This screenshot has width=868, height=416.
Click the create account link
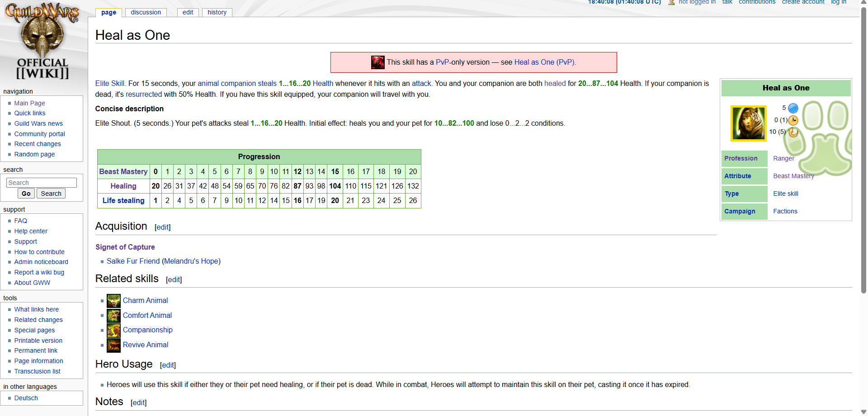click(803, 2)
